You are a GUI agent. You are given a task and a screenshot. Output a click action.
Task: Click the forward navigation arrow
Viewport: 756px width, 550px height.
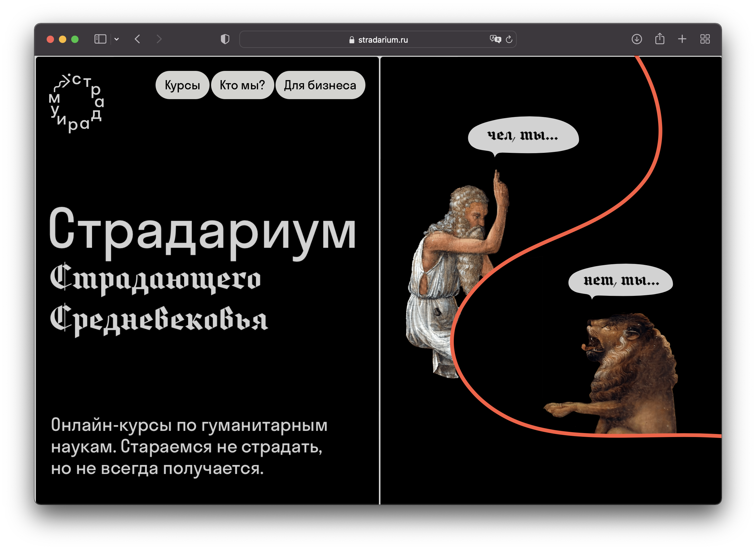(159, 39)
